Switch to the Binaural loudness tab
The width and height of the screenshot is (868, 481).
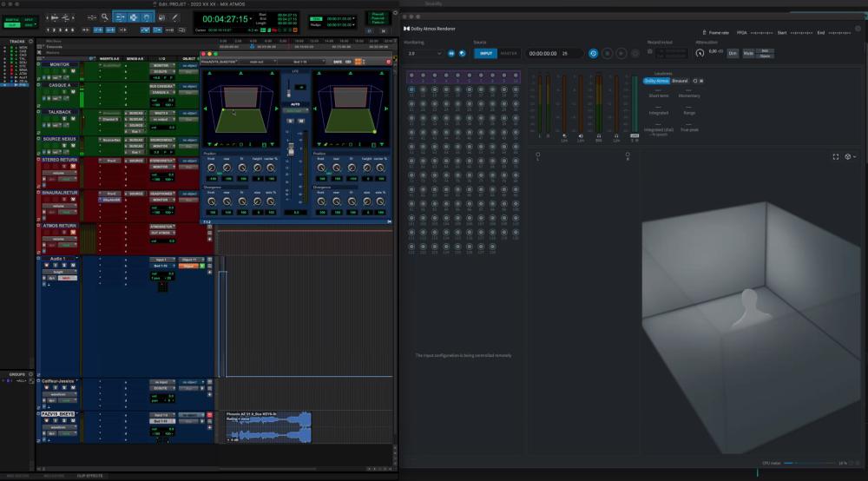point(680,81)
